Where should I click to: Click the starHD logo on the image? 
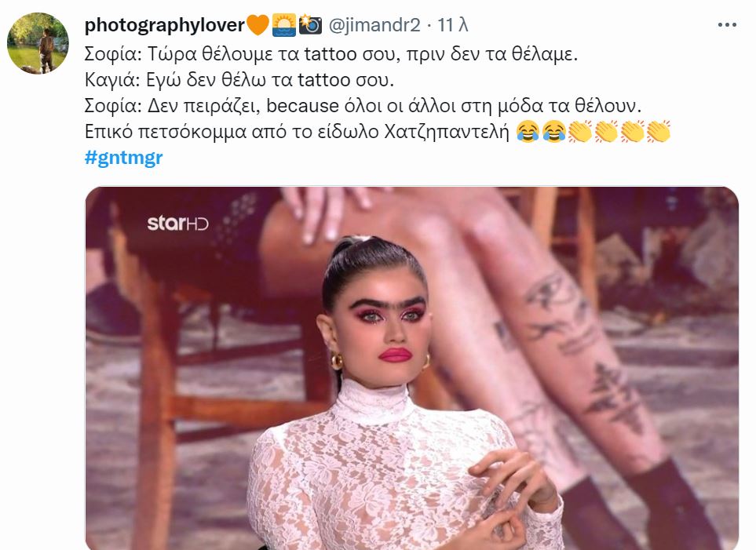click(177, 223)
